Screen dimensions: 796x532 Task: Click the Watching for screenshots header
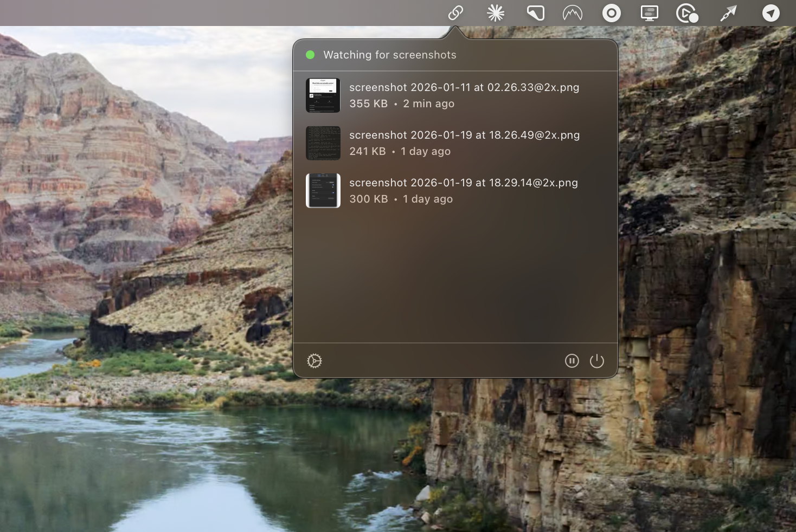390,55
